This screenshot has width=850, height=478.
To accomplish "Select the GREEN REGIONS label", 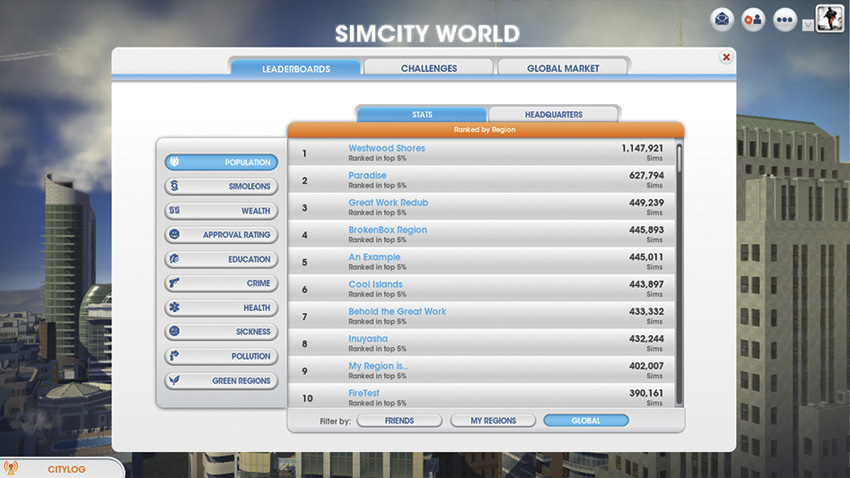I will coord(241,380).
